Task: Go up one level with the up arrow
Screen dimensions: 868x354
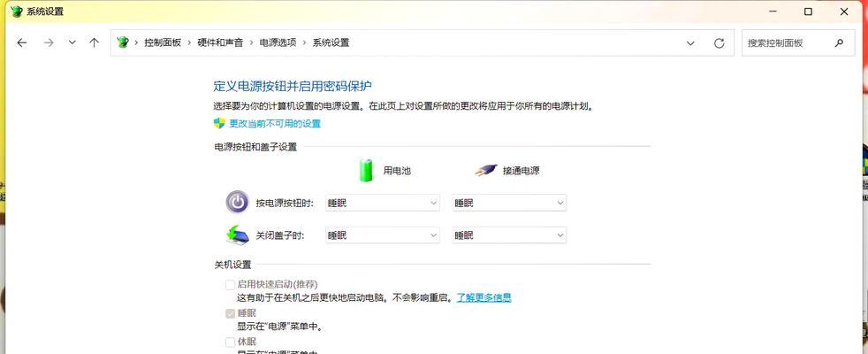Action: point(94,42)
